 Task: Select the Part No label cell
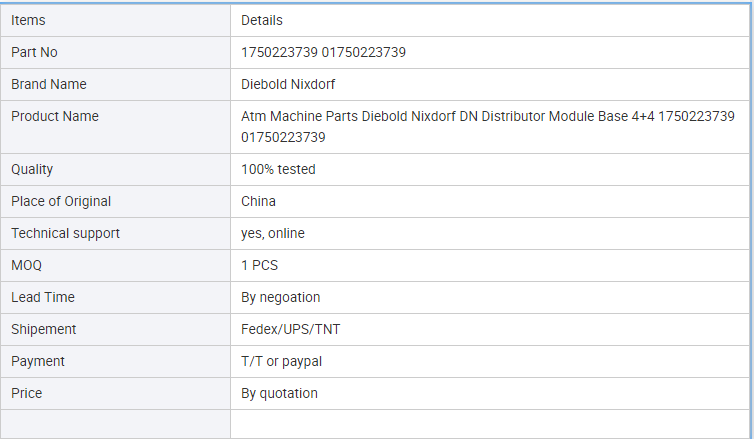coord(115,52)
